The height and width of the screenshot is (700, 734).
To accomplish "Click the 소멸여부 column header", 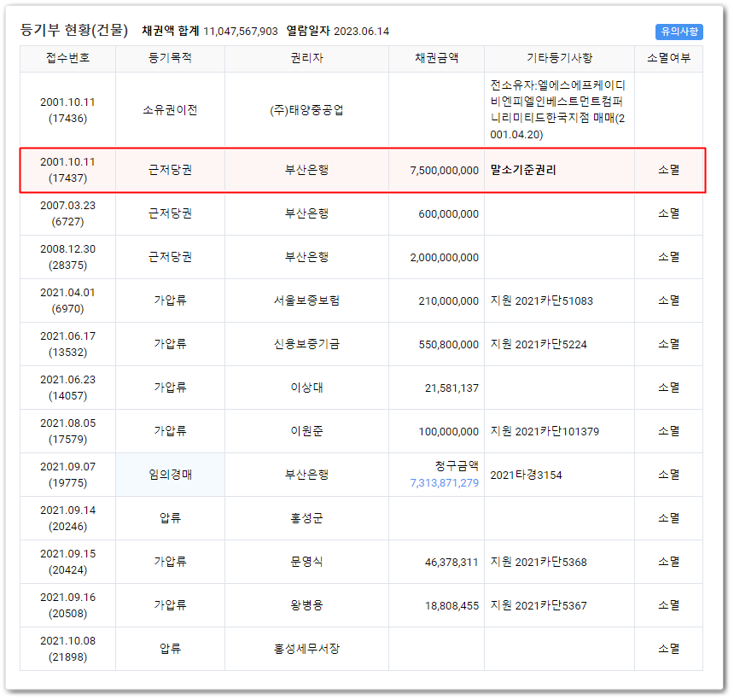I will click(x=668, y=58).
